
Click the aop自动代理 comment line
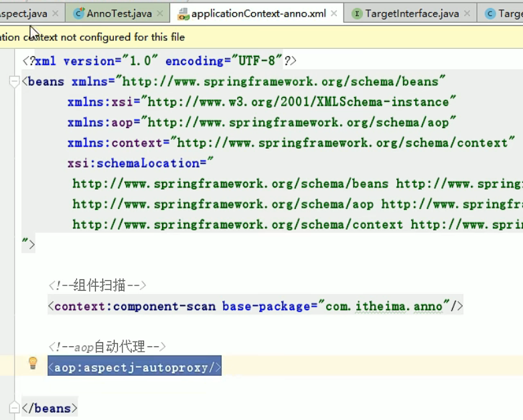tap(106, 347)
